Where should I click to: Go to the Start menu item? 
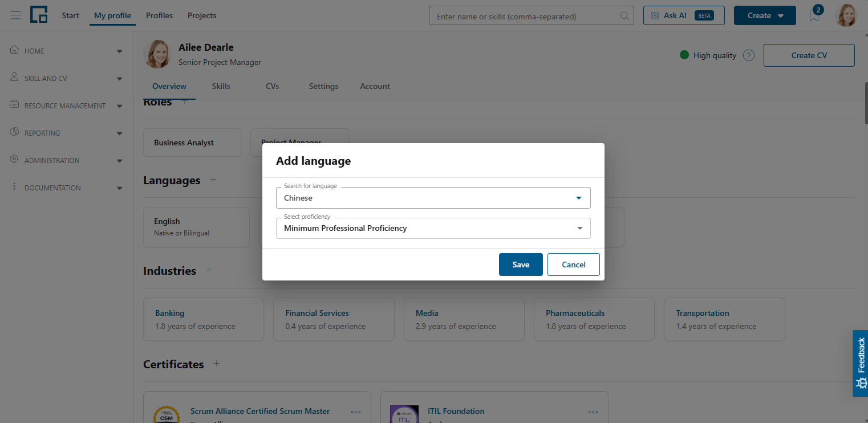pos(71,15)
